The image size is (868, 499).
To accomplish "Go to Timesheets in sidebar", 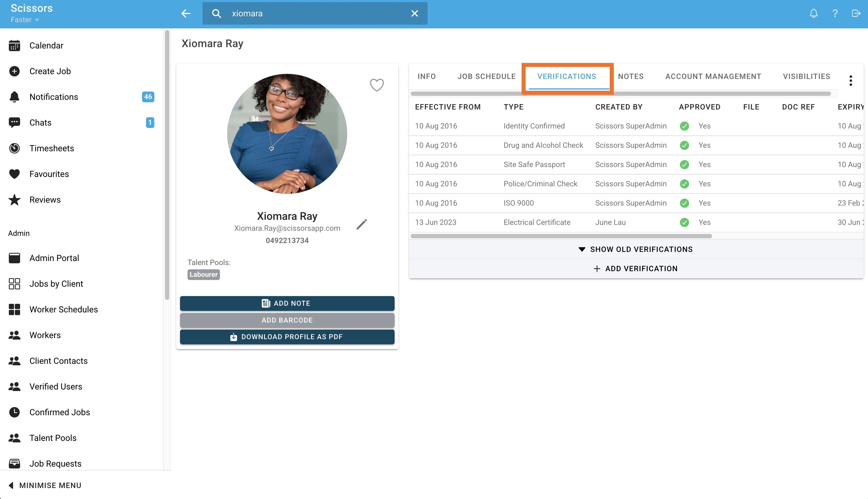I will tap(51, 148).
